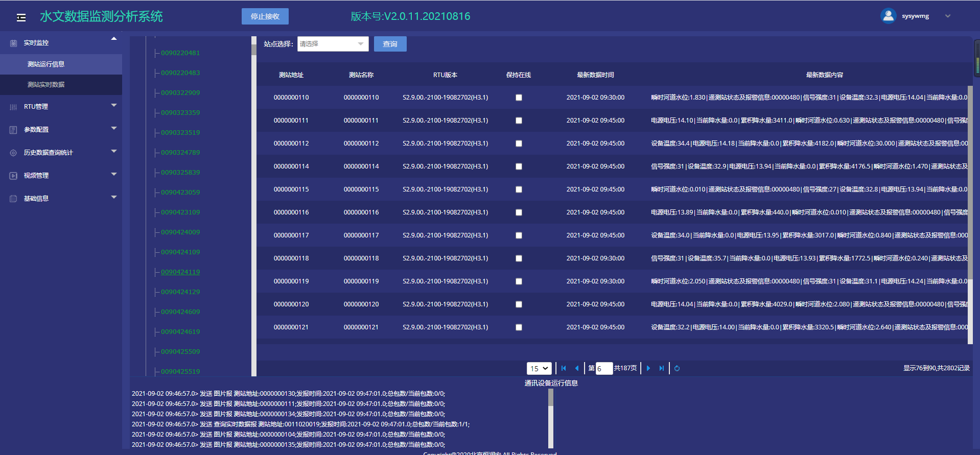
Task: Select 测站实时数据 menu item
Action: pyautogui.click(x=61, y=85)
